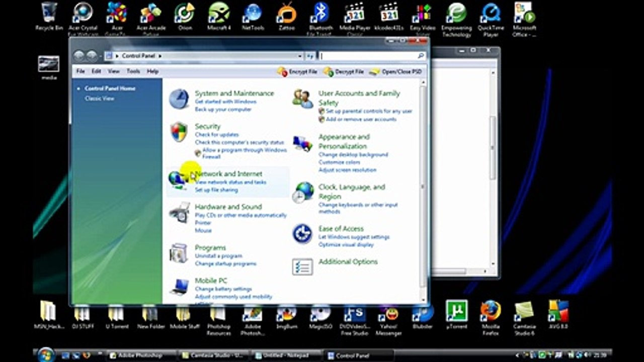This screenshot has width=644, height=362.
Task: Select the Orion desktop shortcut
Action: [x=185, y=17]
